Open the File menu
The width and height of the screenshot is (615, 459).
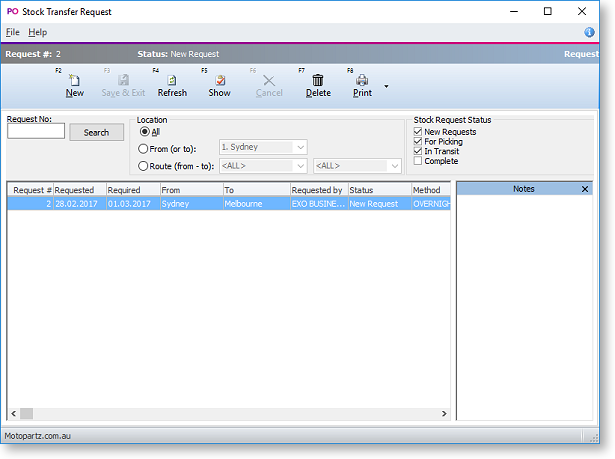click(x=12, y=32)
